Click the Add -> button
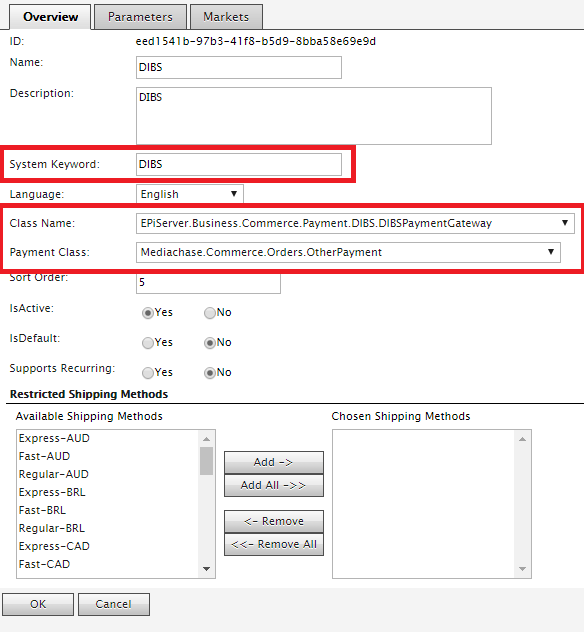Viewport: 584px width, 632px height. coord(274,462)
